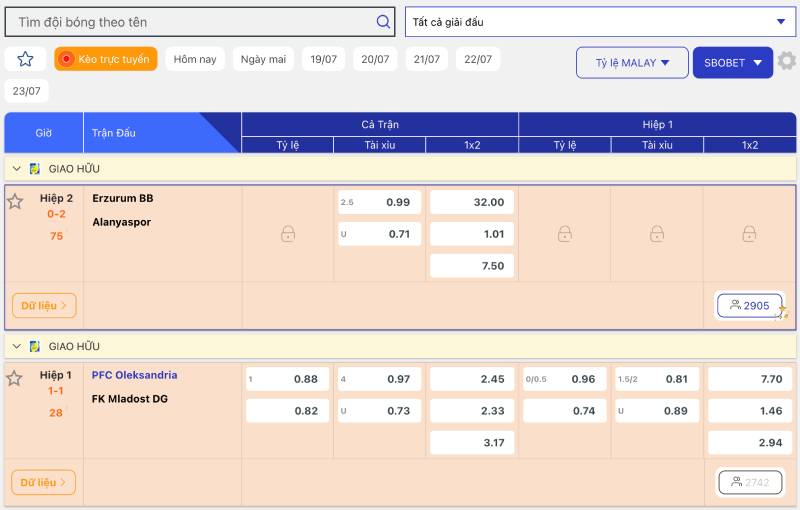Open the 2742 viewers icon button
The width and height of the screenshot is (800, 510).
pos(749,482)
